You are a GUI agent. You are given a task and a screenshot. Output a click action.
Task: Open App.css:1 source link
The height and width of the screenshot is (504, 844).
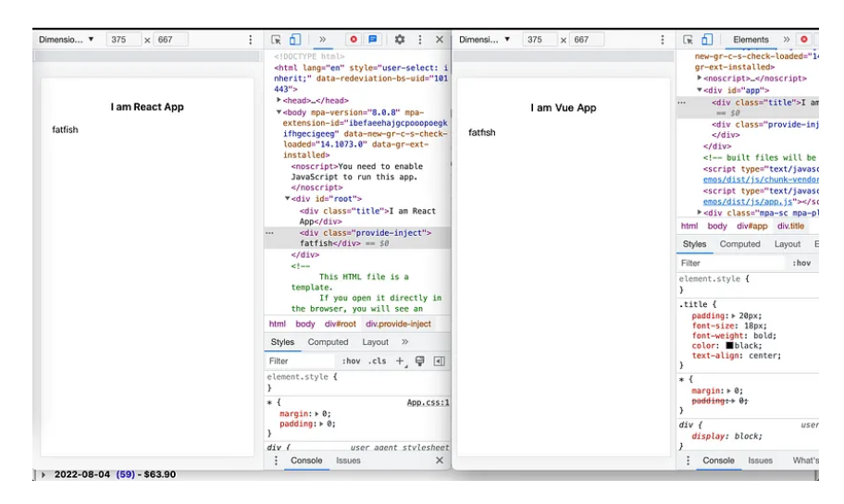click(x=428, y=402)
